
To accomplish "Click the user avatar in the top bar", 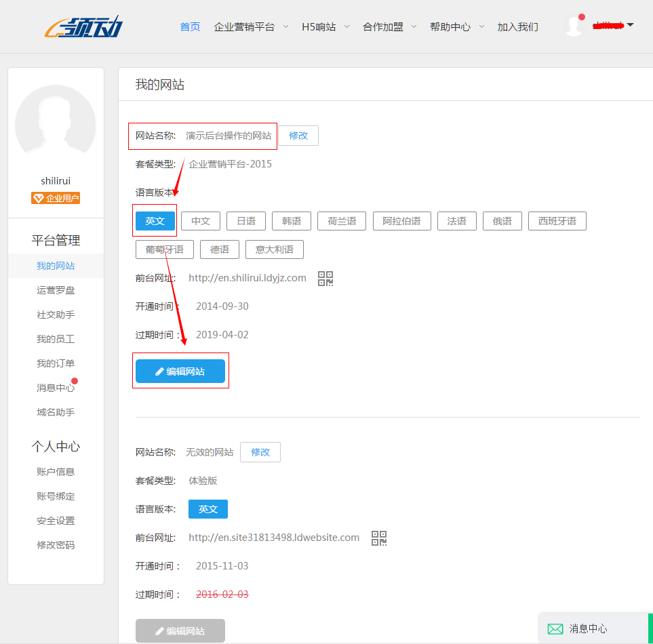I will [x=573, y=24].
